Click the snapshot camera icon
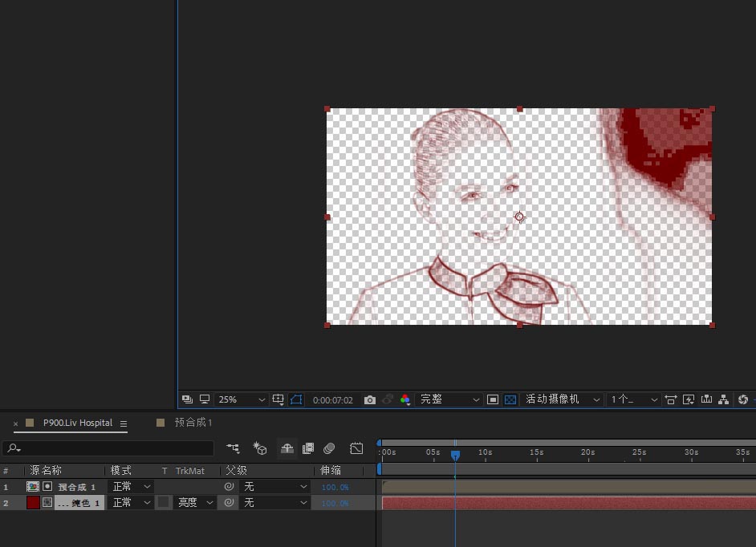 pyautogui.click(x=369, y=399)
